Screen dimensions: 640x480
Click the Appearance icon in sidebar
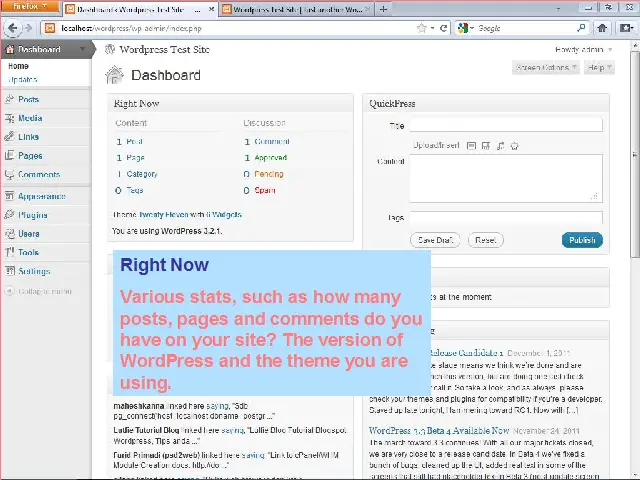[9, 196]
